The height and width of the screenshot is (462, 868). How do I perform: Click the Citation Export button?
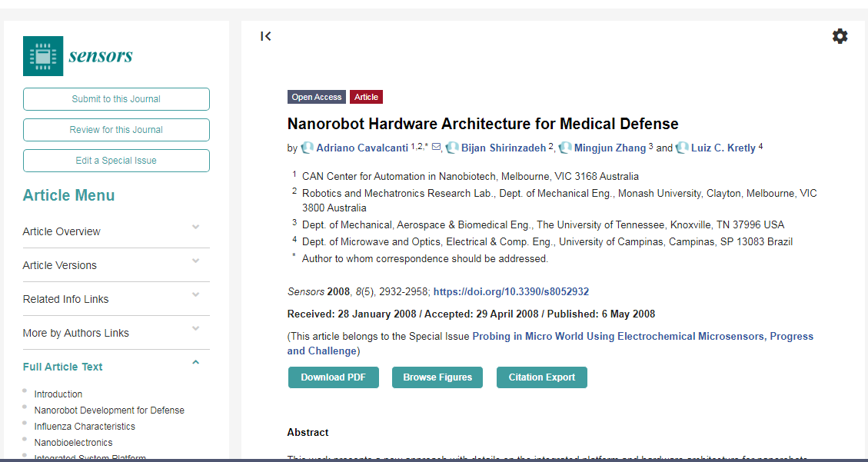click(x=542, y=377)
